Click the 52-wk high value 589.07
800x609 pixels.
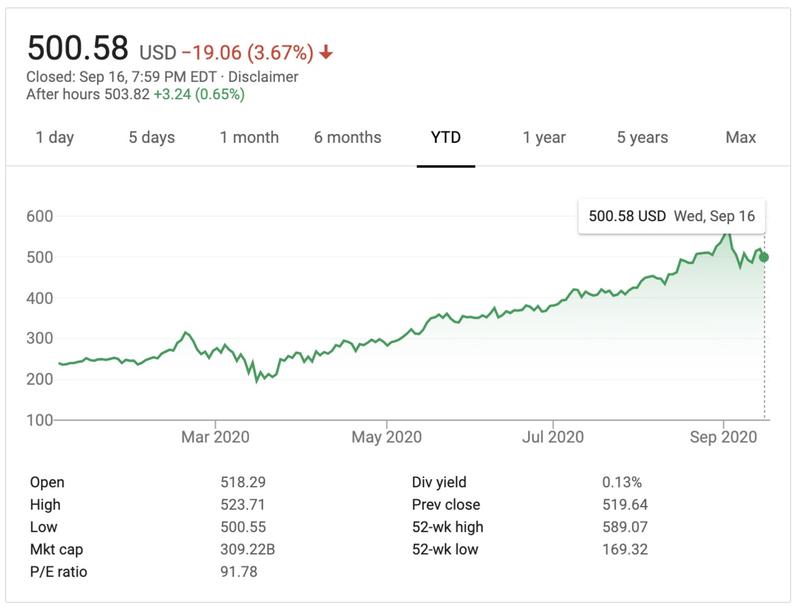(x=624, y=527)
